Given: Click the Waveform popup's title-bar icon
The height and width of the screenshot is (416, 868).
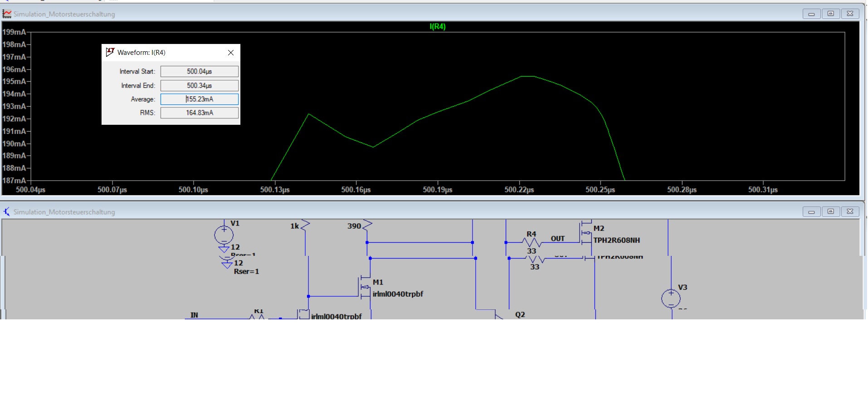Looking at the screenshot, I should [x=110, y=52].
